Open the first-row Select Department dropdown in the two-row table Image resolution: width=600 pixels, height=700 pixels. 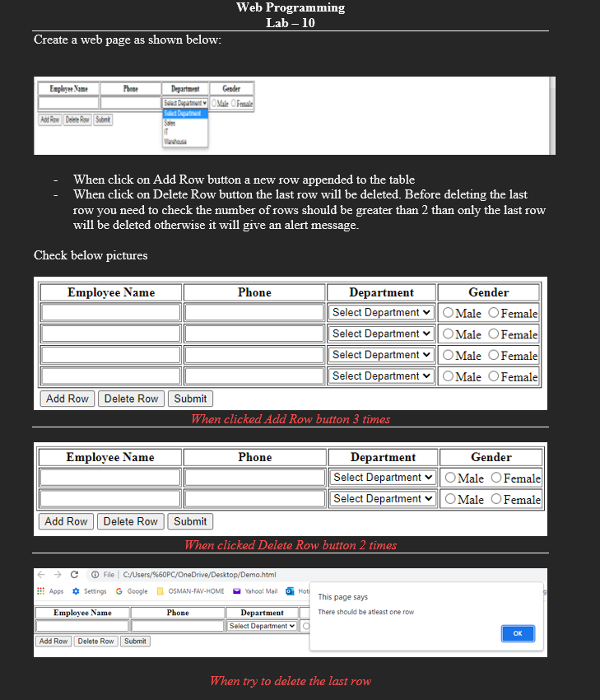point(384,477)
